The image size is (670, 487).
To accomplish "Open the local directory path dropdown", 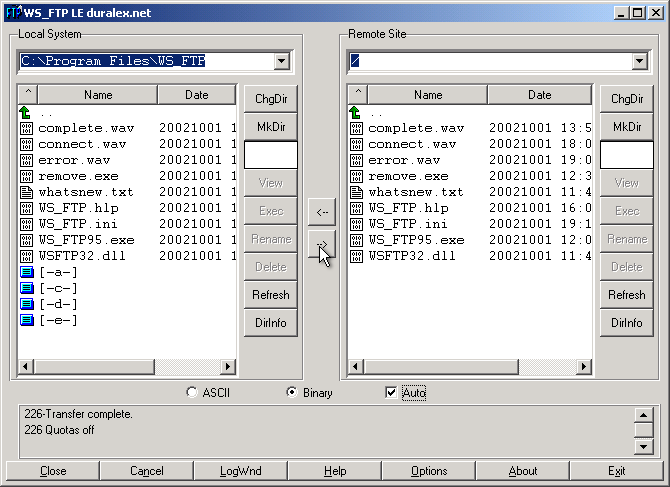I will point(281,62).
